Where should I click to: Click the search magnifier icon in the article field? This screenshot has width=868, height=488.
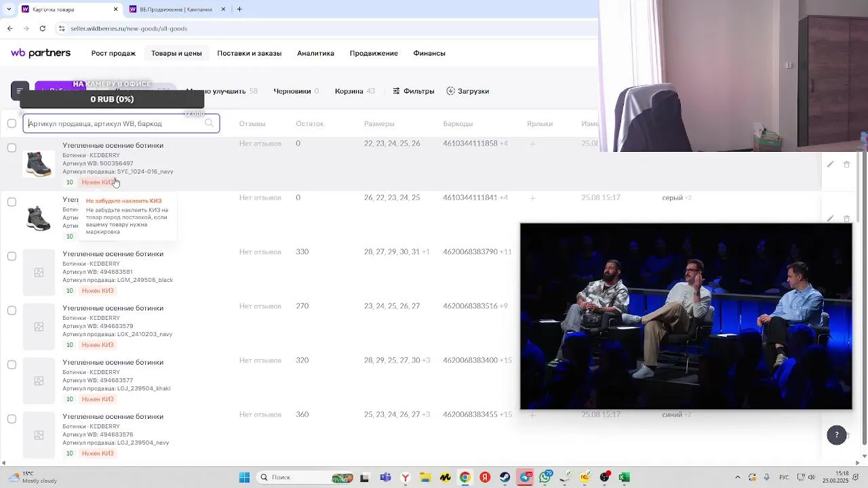[x=209, y=123]
